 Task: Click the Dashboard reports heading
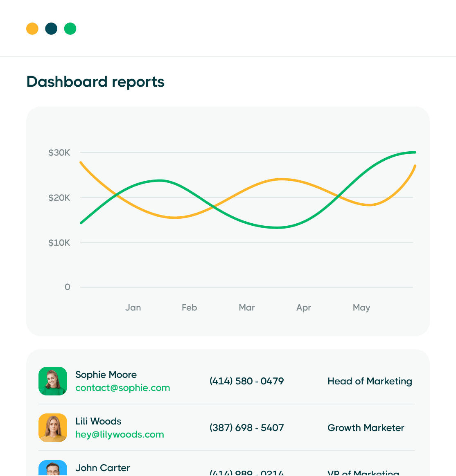95,82
